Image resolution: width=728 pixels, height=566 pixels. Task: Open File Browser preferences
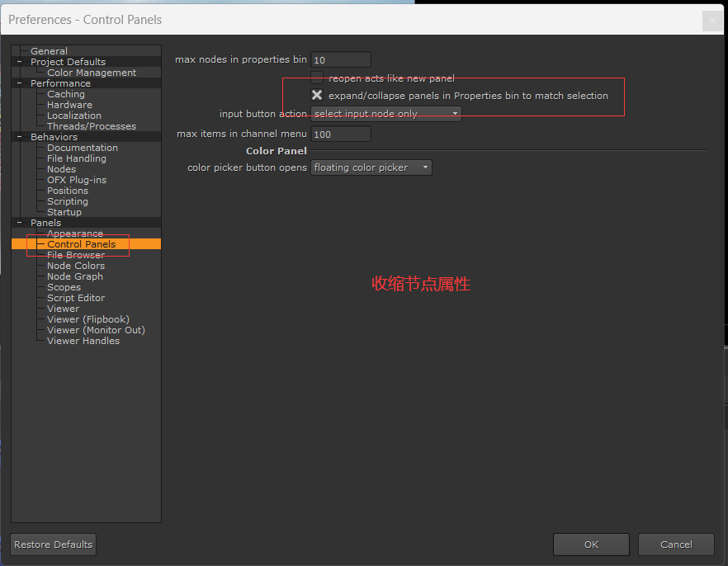[76, 255]
